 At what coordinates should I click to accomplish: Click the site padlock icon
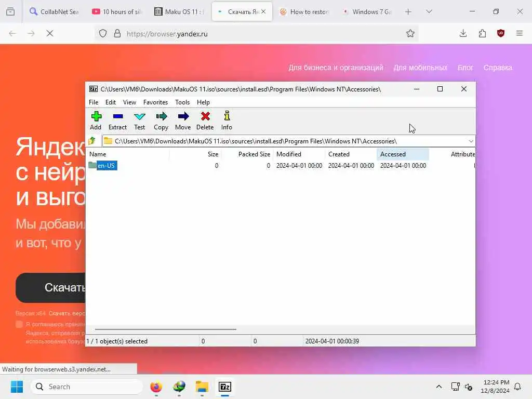point(117,33)
